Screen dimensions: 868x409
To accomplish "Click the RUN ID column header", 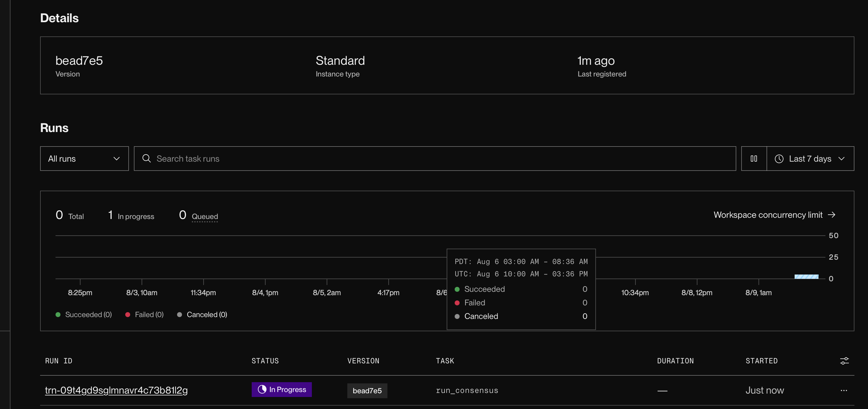I will 59,361.
